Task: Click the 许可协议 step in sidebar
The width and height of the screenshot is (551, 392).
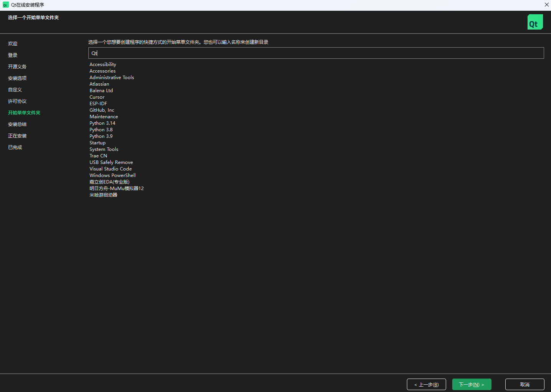Action: [17, 101]
